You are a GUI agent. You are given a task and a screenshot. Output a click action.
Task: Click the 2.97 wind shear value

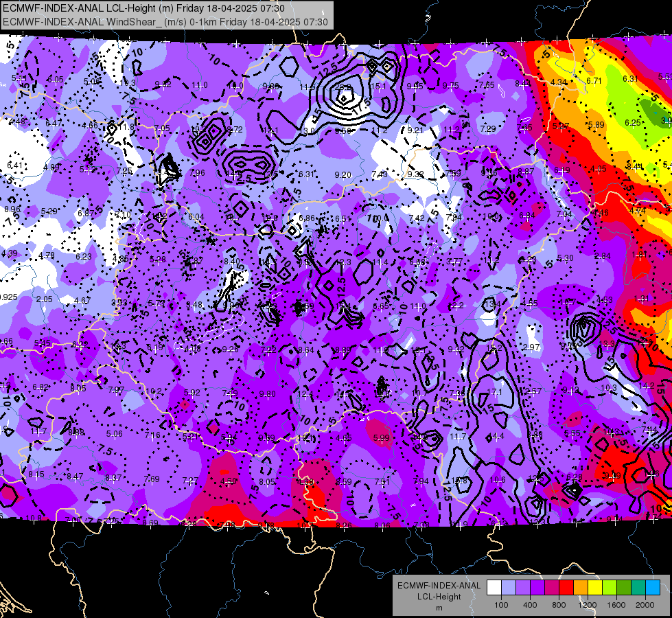[x=531, y=347]
